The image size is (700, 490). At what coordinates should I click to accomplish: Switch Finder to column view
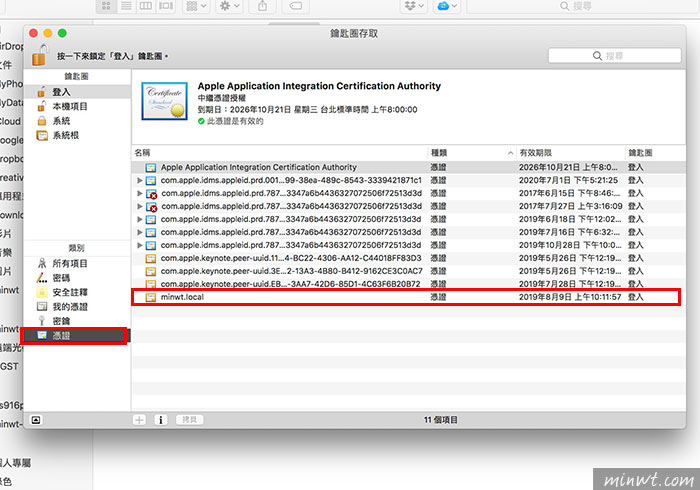[146, 6]
